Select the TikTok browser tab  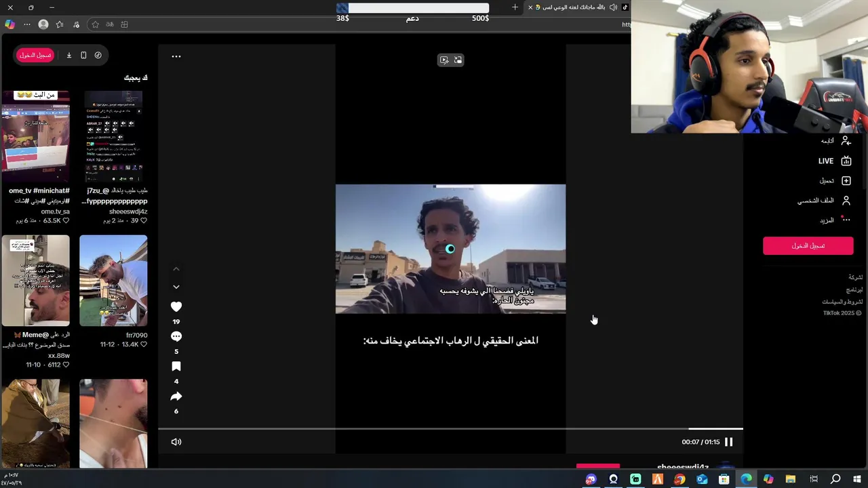coord(578,7)
